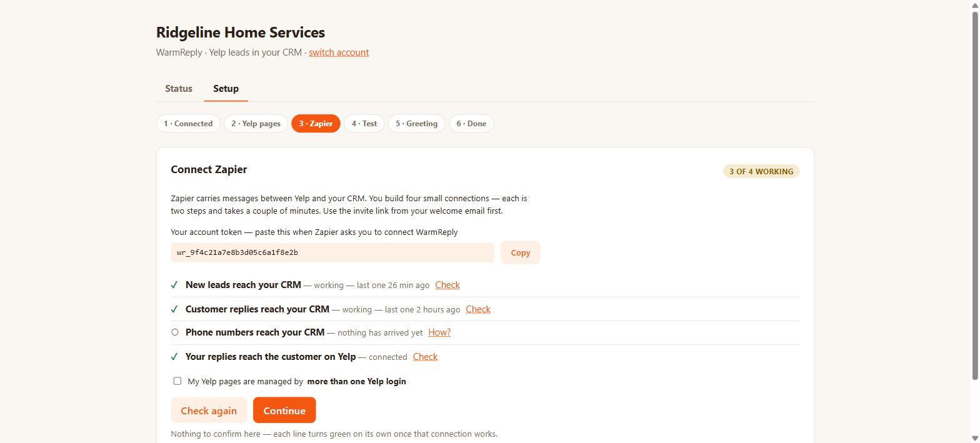
Task: Click the switch account link
Action: tap(339, 52)
